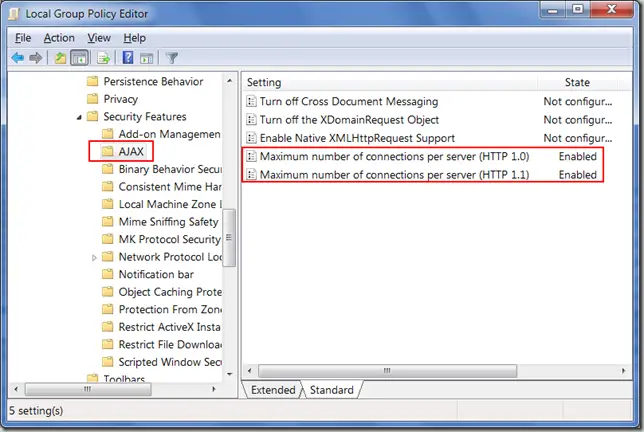Collapse the Security Features tree node
Image resolution: width=644 pixels, height=432 pixels.
point(79,117)
